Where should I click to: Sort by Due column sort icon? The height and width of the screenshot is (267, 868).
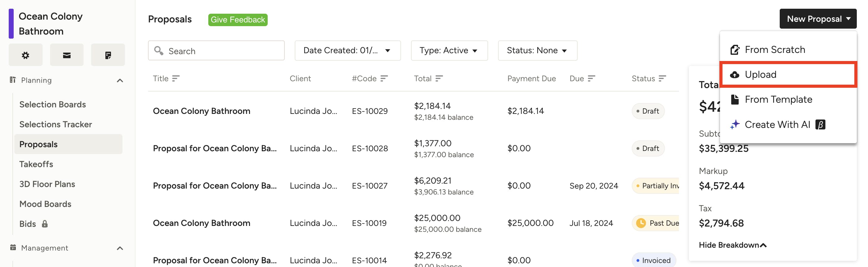[591, 78]
